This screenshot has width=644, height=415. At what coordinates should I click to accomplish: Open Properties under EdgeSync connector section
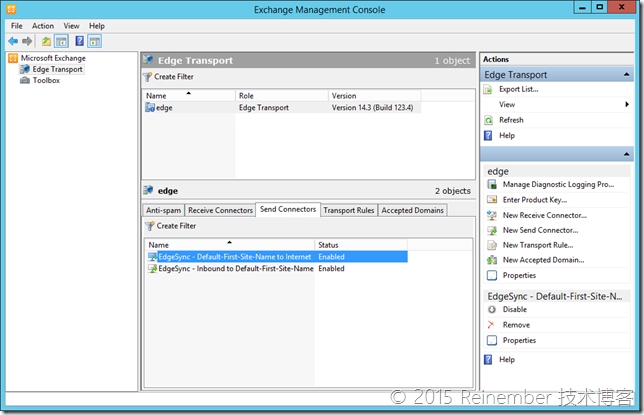pos(519,340)
